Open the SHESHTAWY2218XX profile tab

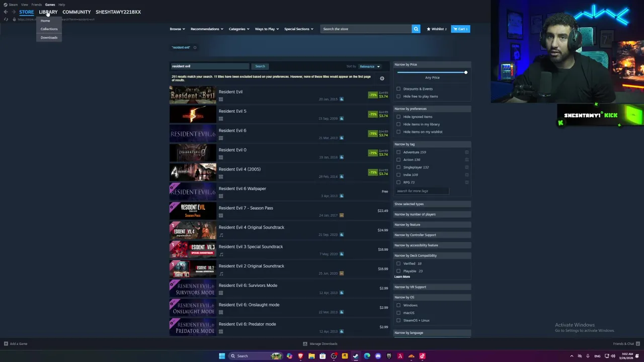pyautogui.click(x=118, y=12)
